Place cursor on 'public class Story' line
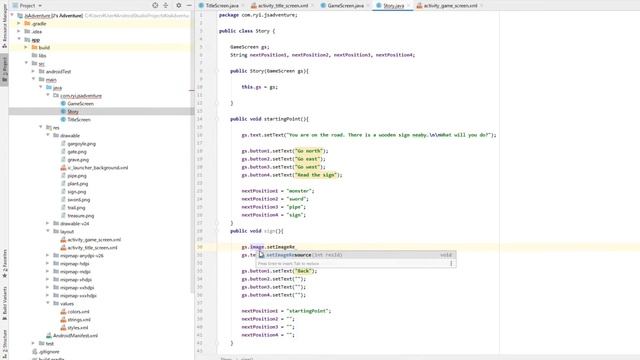 click(247, 31)
